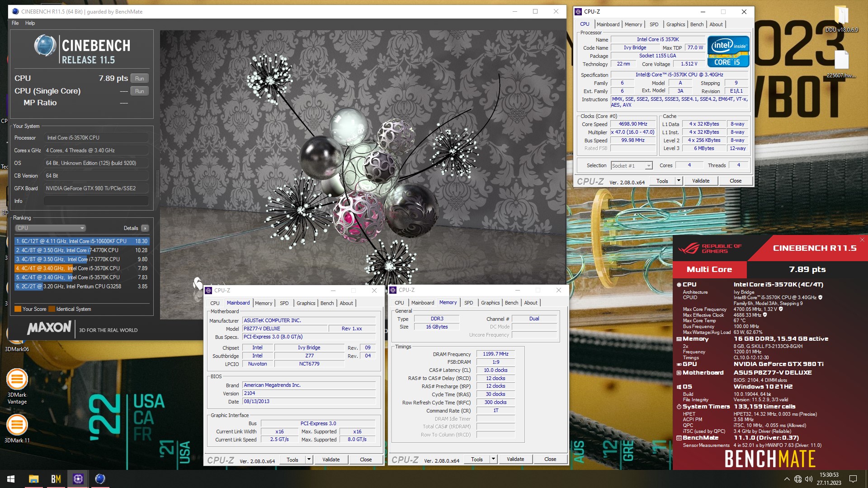This screenshot has height=488, width=868.
Task: Click Identical System legend swatch
Action: [x=52, y=309]
